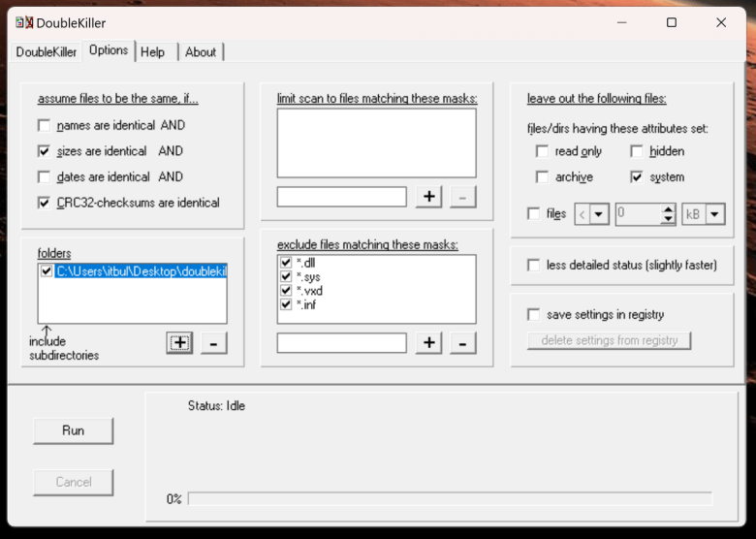Add a limit-scan mask with plus button
Viewport: 756px width, 539px height.
point(429,197)
